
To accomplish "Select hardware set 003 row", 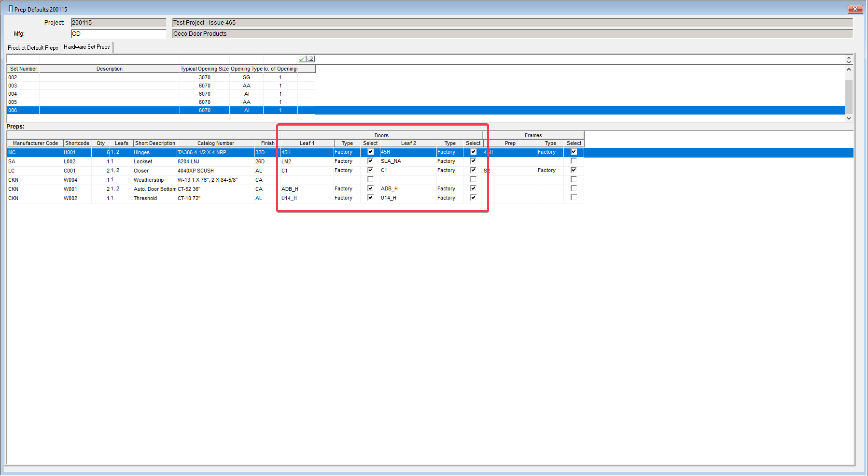I will click(x=97, y=86).
